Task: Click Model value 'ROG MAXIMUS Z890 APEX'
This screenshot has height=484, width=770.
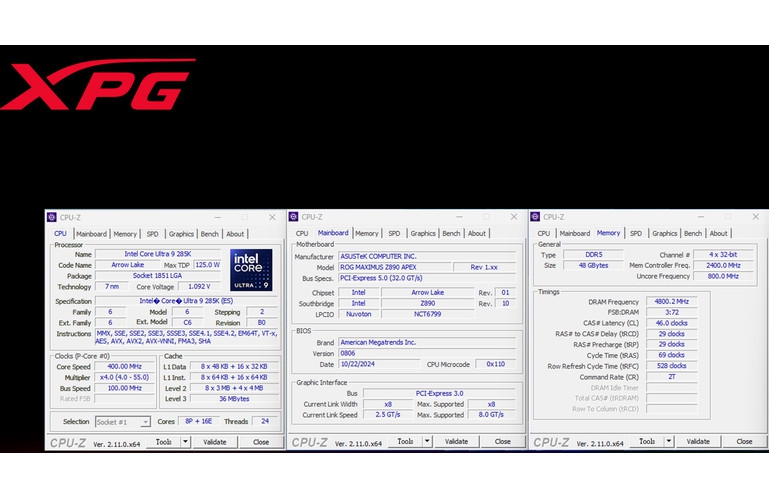Action: tap(394, 268)
